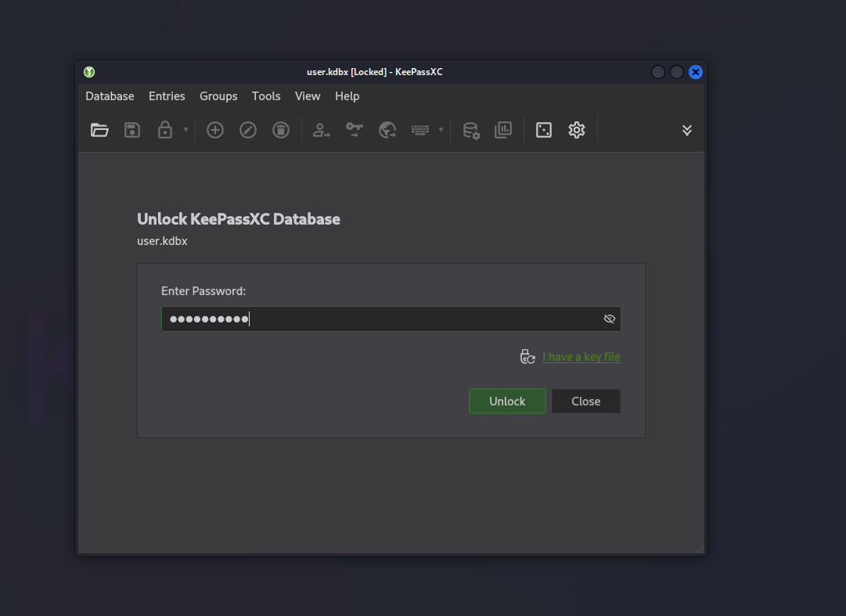Click the Unlock KeePassXC Database heading
This screenshot has width=846, height=616.
point(239,219)
